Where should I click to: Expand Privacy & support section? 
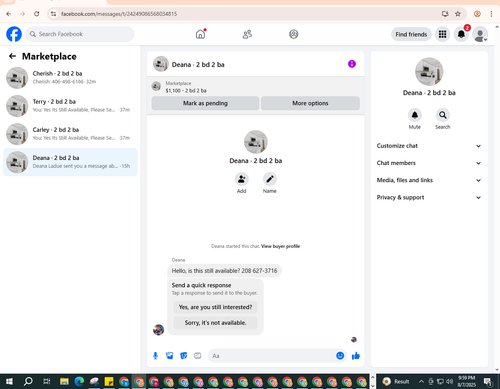[429, 197]
